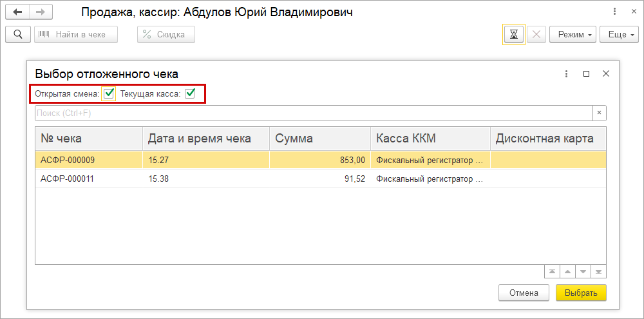Expand the Еще dropdown menu
644x319 pixels.
click(618, 34)
